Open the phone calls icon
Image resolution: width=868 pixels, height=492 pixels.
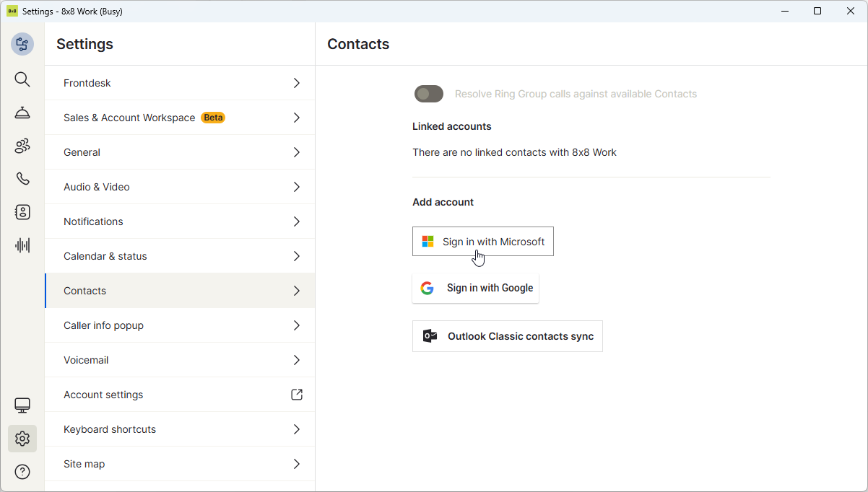(22, 179)
